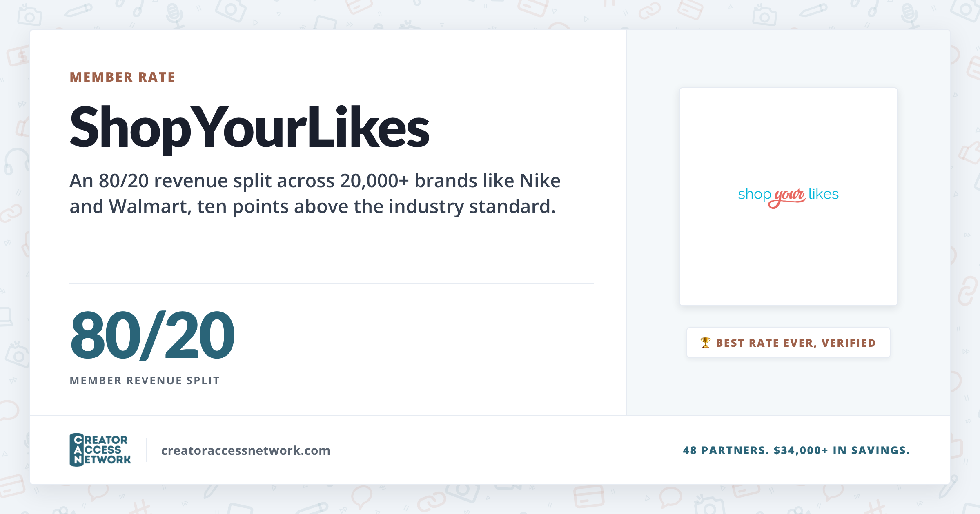980x514 pixels.
Task: Click the word 'likes' in the logo
Action: 823,194
